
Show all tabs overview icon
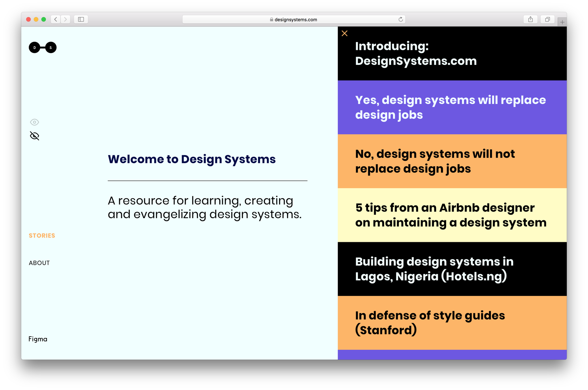click(548, 19)
